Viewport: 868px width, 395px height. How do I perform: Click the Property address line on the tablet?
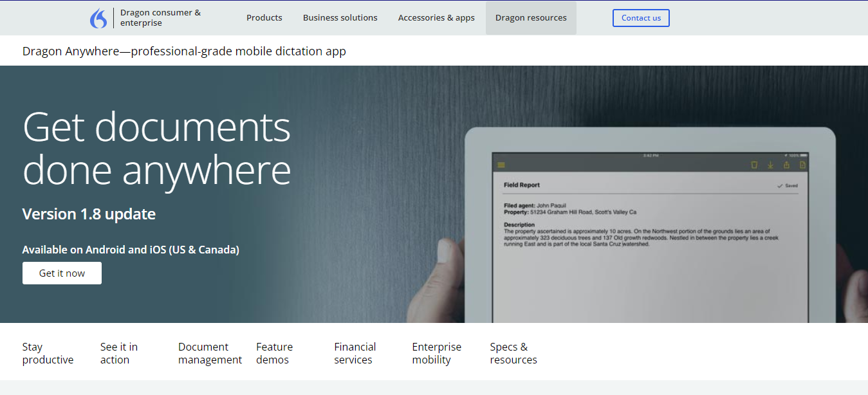coord(570,212)
